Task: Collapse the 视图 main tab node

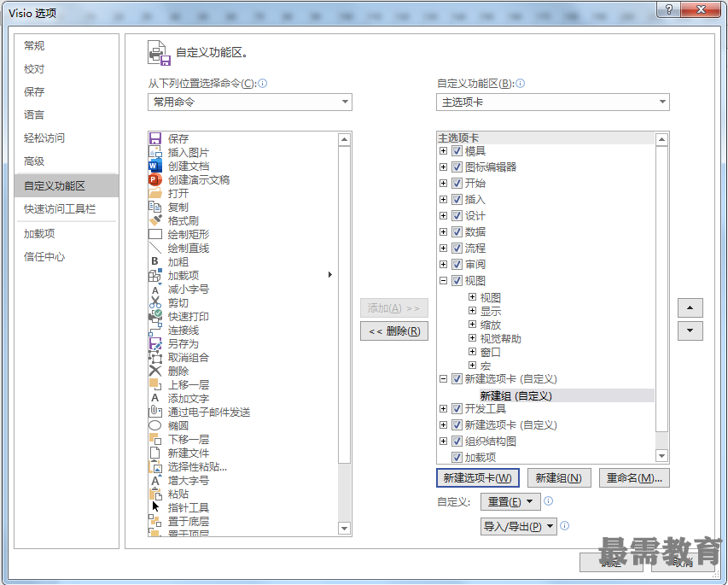Action: coord(444,281)
